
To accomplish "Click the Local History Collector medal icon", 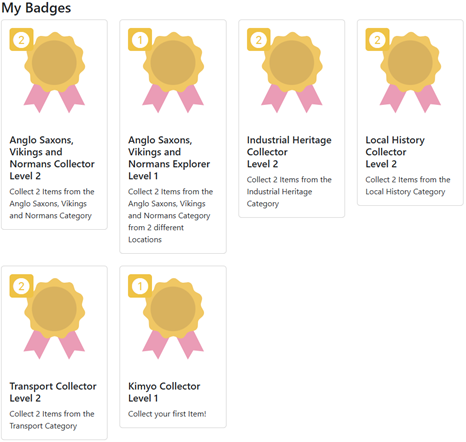I will tap(410, 72).
